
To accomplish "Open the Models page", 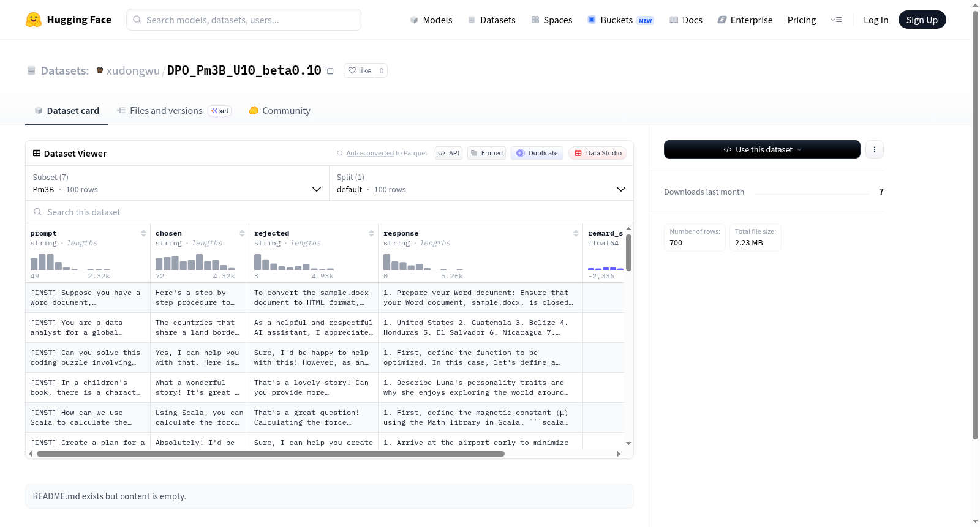I will (431, 20).
